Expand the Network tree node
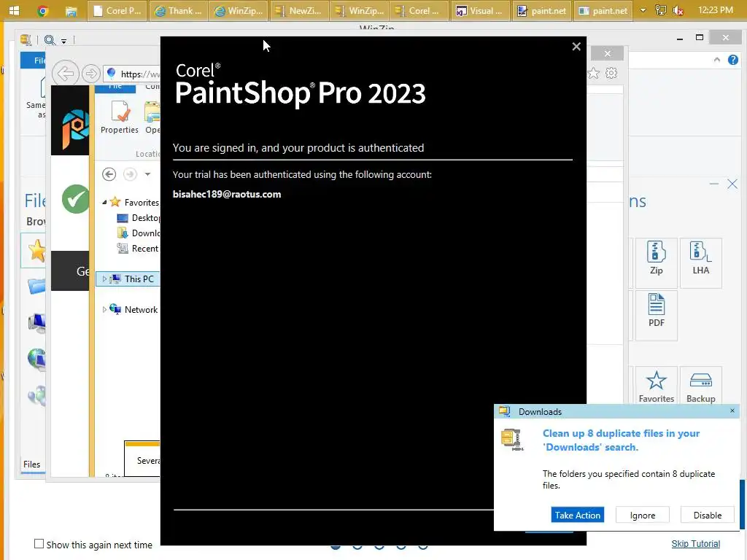Viewport: 747px width, 560px height. 104,309
